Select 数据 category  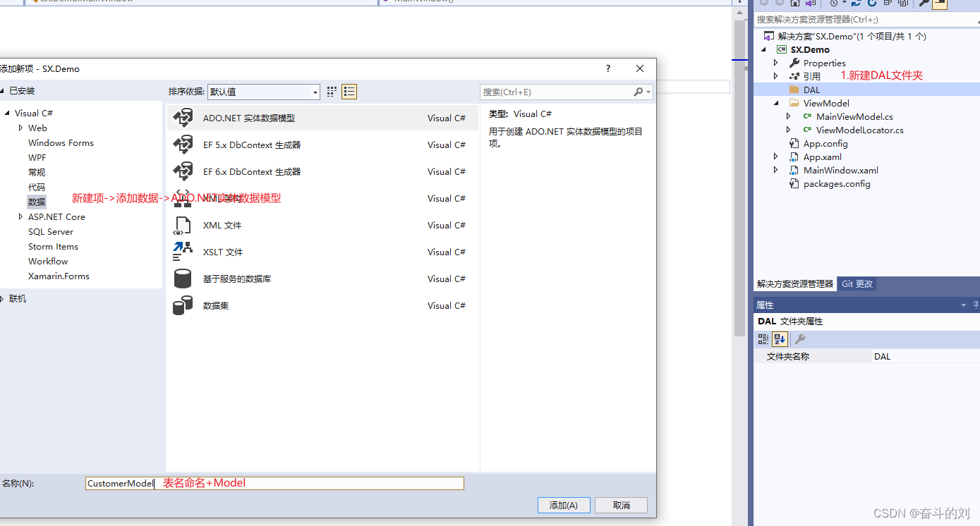37,202
